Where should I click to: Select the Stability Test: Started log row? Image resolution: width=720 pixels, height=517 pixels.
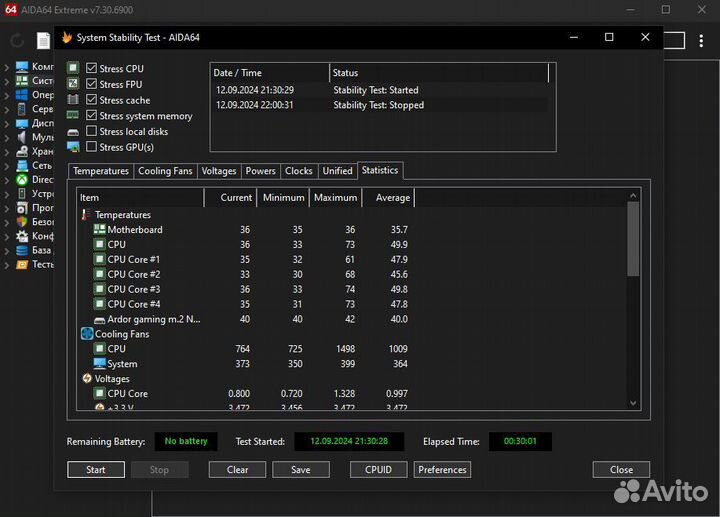click(x=380, y=90)
